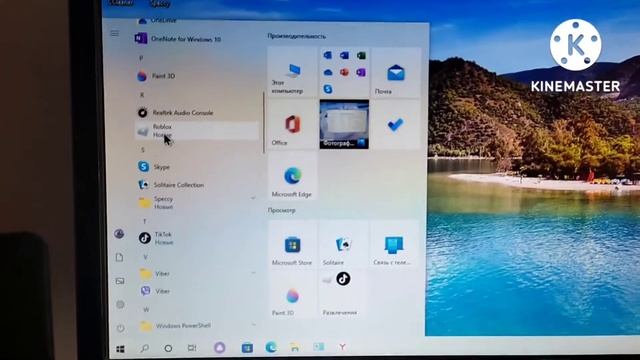This screenshot has width=640, height=360.
Task: Open the To Do checkmark tile
Action: click(x=396, y=124)
